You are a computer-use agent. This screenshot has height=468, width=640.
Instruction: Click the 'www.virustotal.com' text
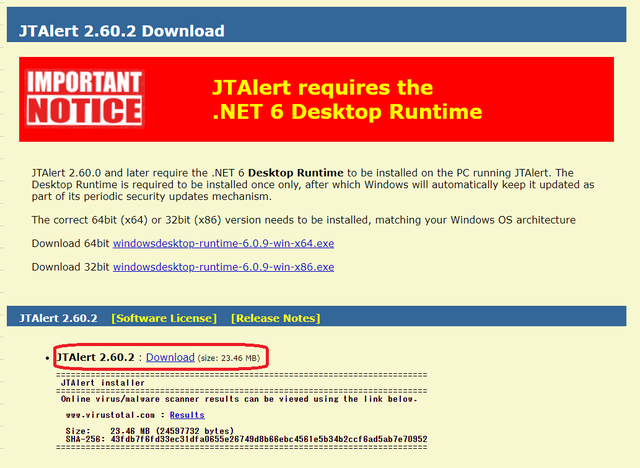click(110, 415)
